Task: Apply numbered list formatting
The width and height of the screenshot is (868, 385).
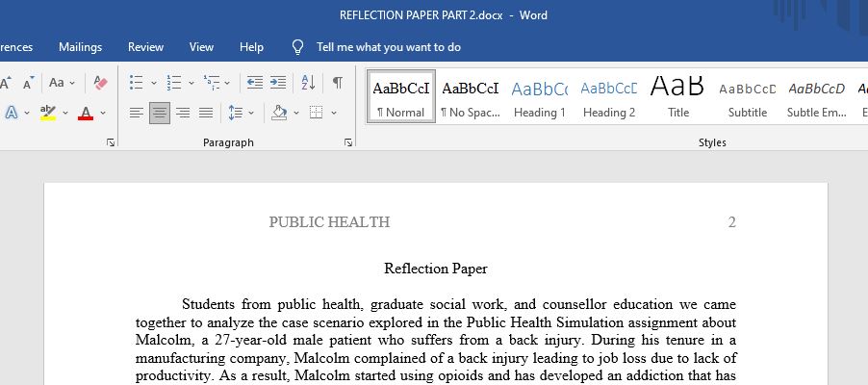Action: tap(174, 83)
